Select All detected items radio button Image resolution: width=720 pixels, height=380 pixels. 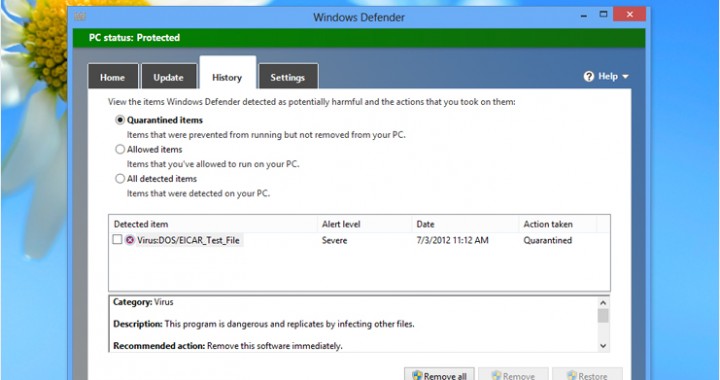coord(120,179)
